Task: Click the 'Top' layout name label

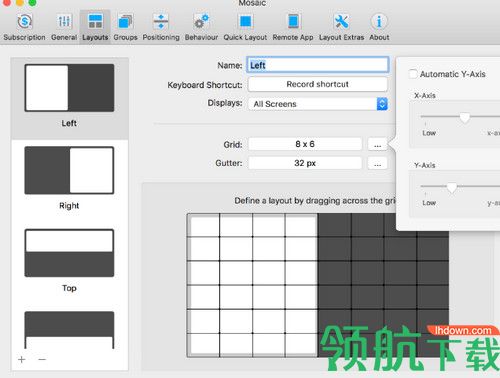Action: coord(69,288)
